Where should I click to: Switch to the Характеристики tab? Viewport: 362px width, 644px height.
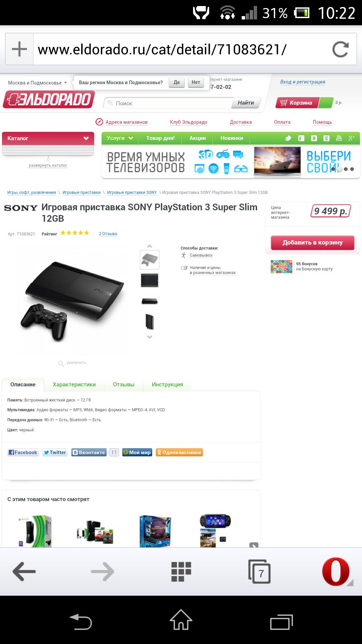point(74,385)
